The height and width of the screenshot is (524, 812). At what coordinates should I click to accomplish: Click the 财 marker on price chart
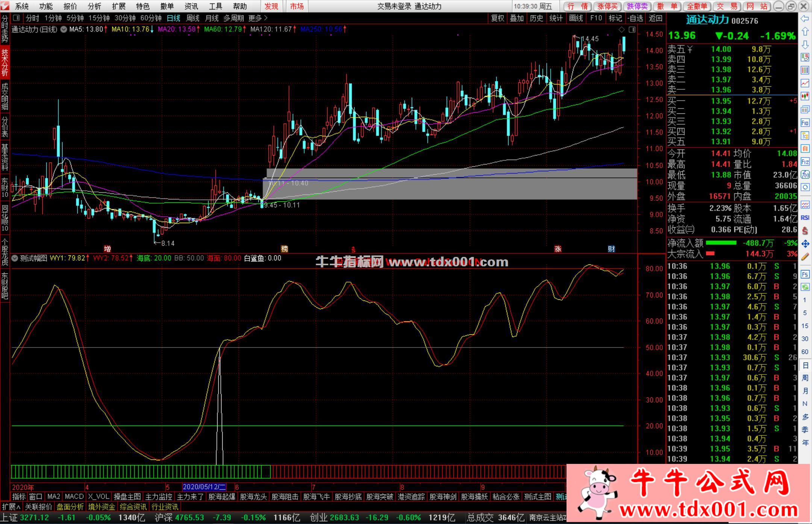pyautogui.click(x=612, y=249)
